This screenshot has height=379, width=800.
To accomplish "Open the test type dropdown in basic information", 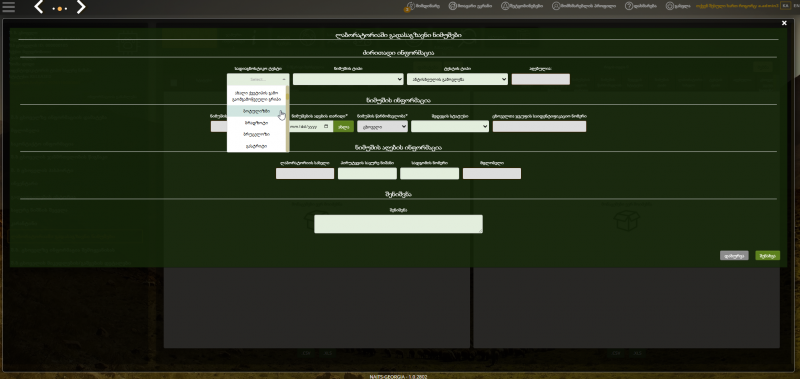I will point(457,80).
